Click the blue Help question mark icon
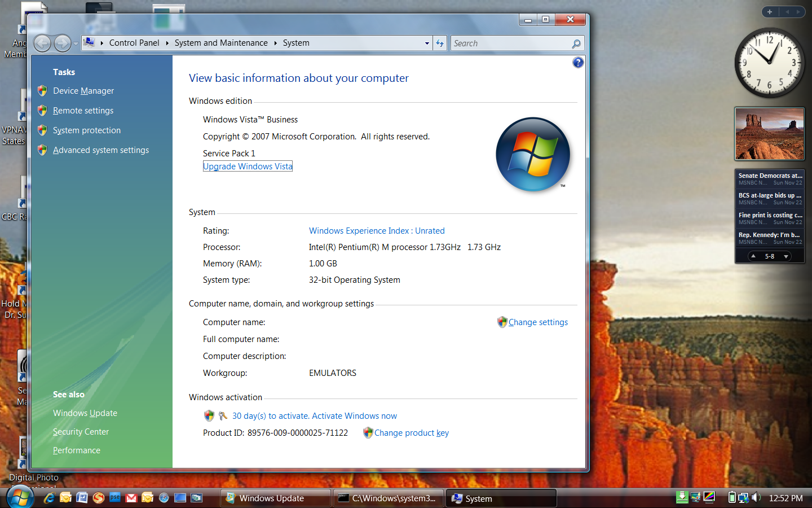Viewport: 812px width, 508px height. 578,63
